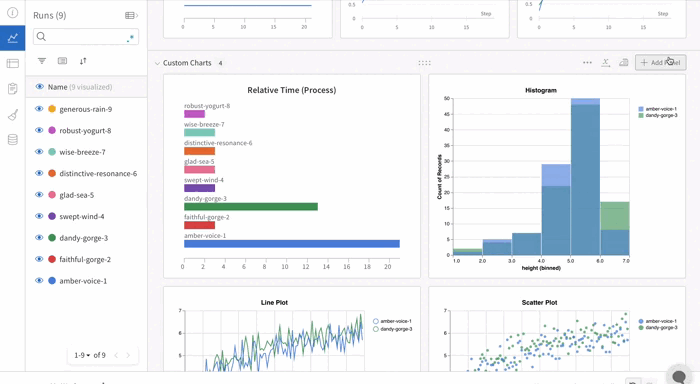Viewport: 700px width, 384px height.
Task: Go to the previous page of runs
Action: point(116,355)
